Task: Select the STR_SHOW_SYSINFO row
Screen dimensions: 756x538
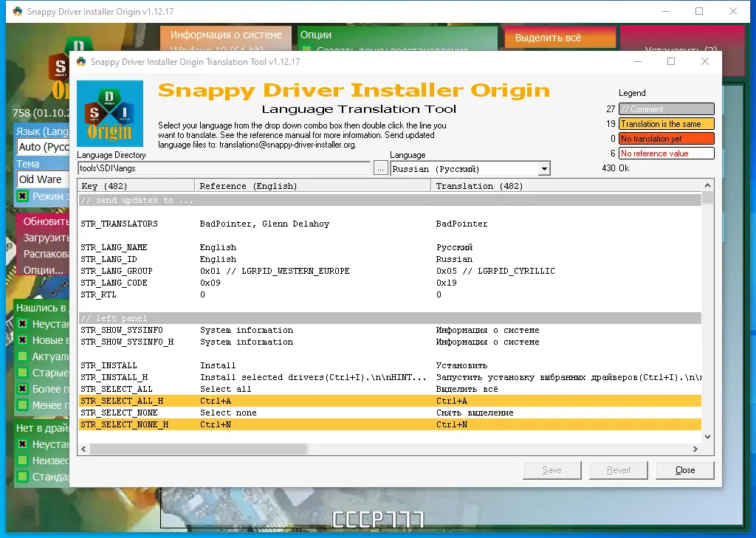Action: [x=390, y=330]
